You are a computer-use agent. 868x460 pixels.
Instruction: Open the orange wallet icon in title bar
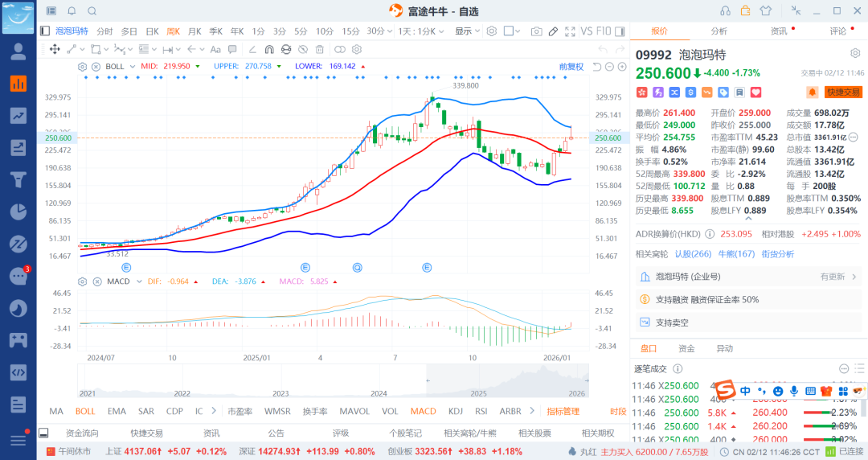pyautogui.click(x=745, y=11)
